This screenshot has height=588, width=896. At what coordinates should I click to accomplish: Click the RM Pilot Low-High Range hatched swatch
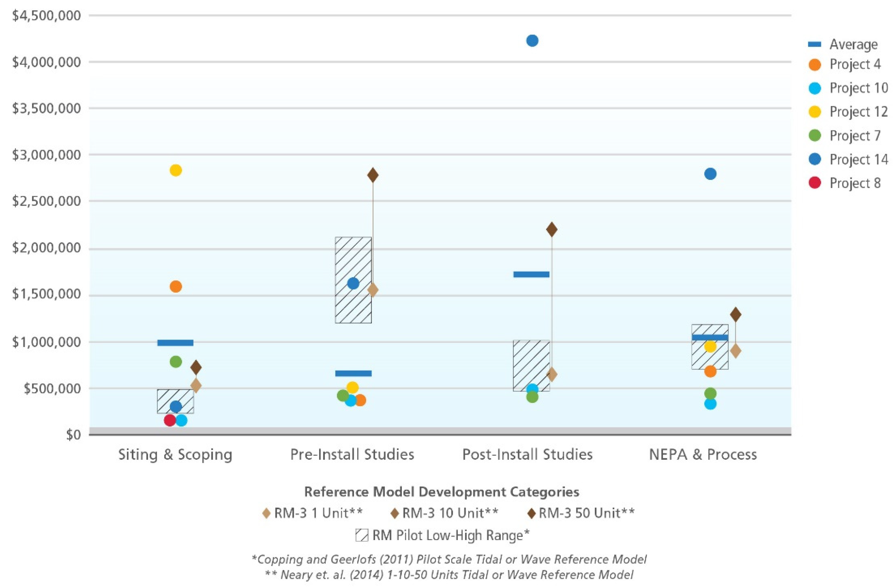click(362, 535)
